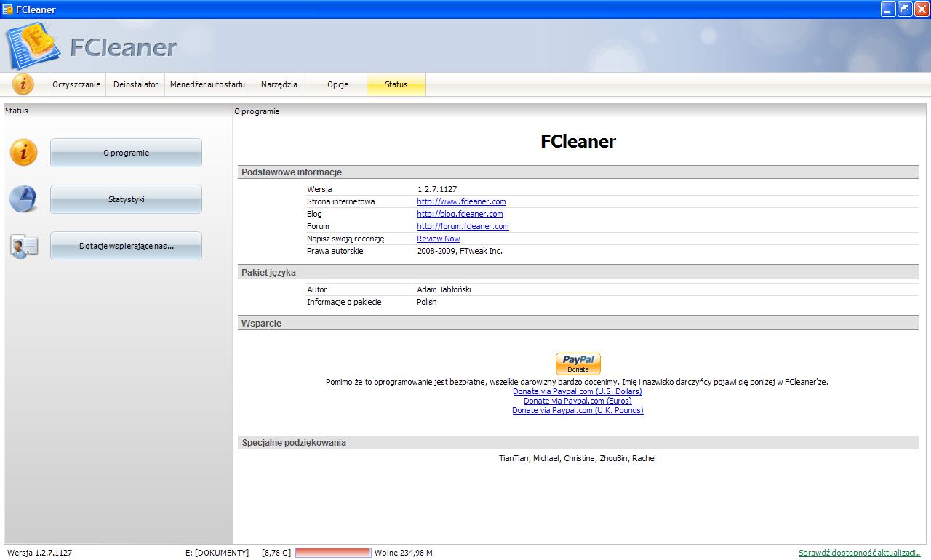Click the Wsparcie section header
The image size is (931, 560).
(x=578, y=323)
